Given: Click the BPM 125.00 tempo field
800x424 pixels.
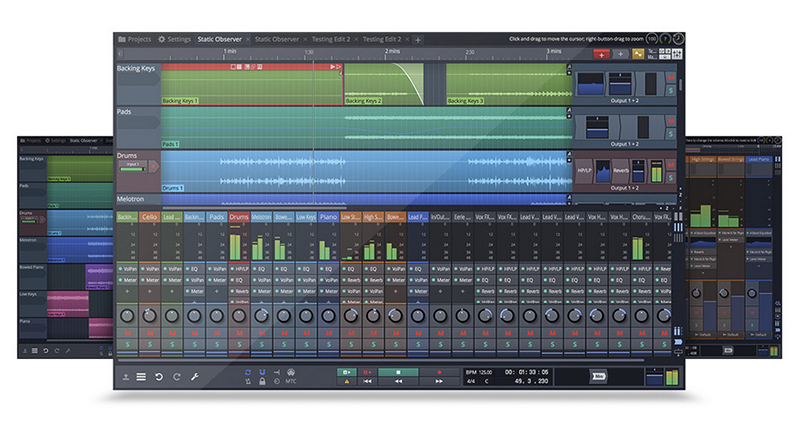Looking at the screenshot, I should pyautogui.click(x=481, y=371).
